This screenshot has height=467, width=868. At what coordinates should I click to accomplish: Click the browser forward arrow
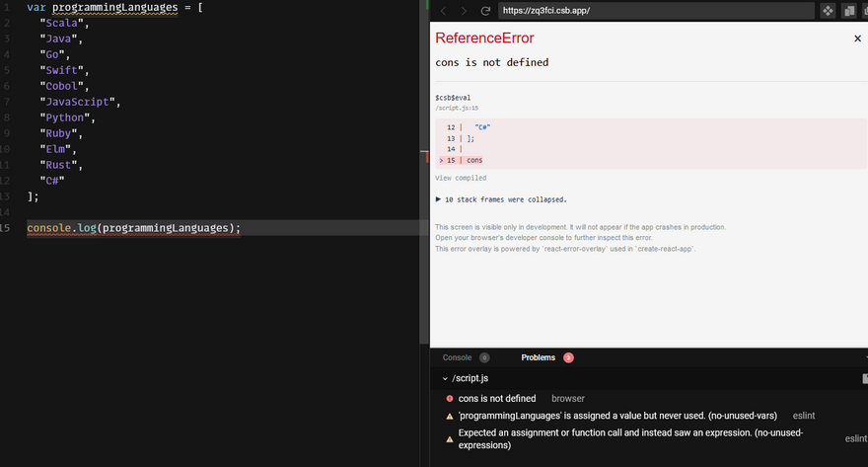coord(464,11)
